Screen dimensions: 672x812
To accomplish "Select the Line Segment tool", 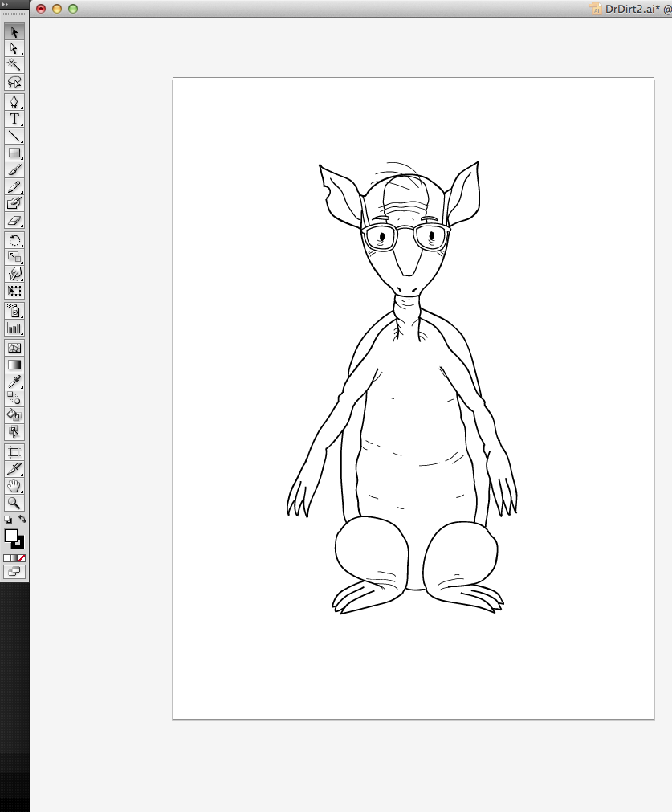I will pos(14,137).
